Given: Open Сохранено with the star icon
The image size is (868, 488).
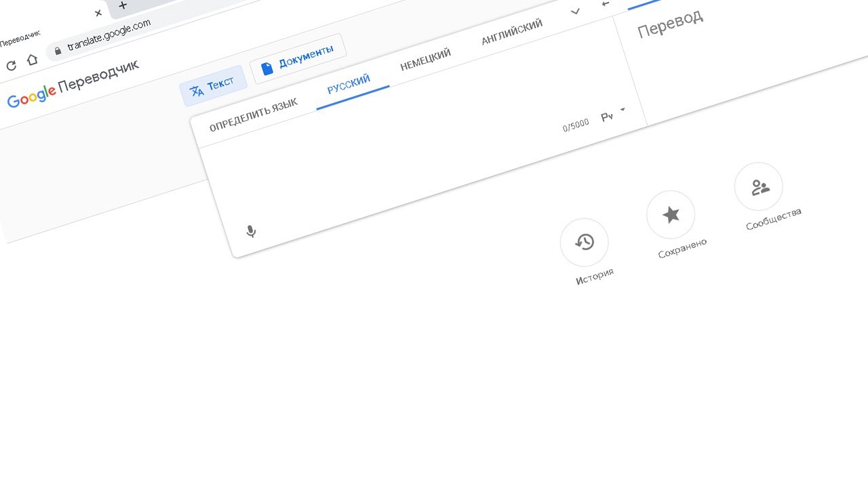Looking at the screenshot, I should coord(671,215).
